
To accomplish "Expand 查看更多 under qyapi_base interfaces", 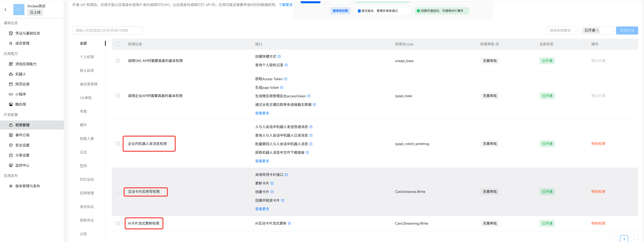I will tap(262, 113).
